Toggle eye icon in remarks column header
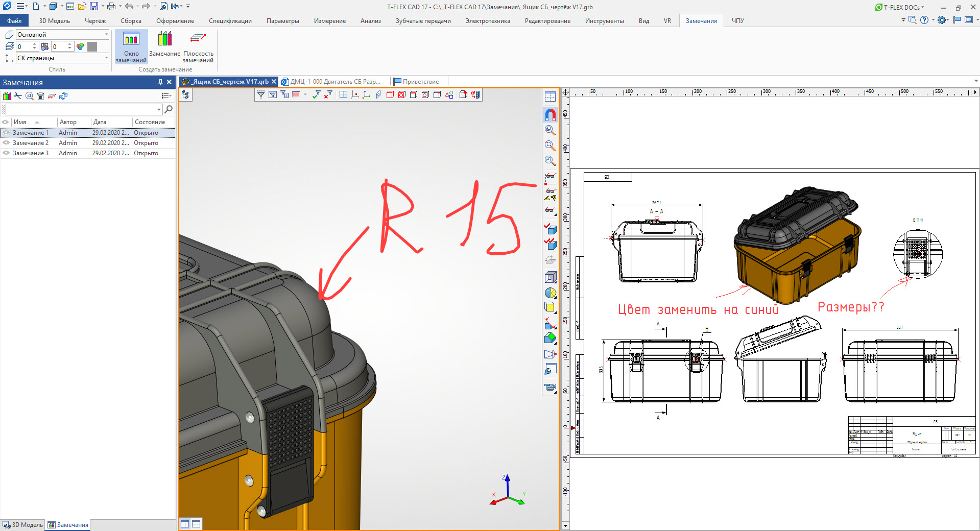The width and height of the screenshot is (980, 531). [5, 122]
